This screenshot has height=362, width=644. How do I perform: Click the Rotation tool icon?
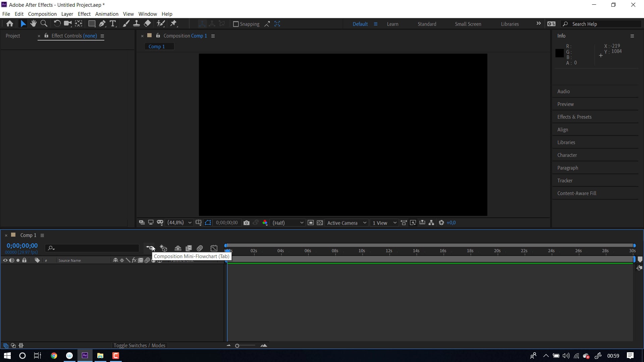coord(57,23)
